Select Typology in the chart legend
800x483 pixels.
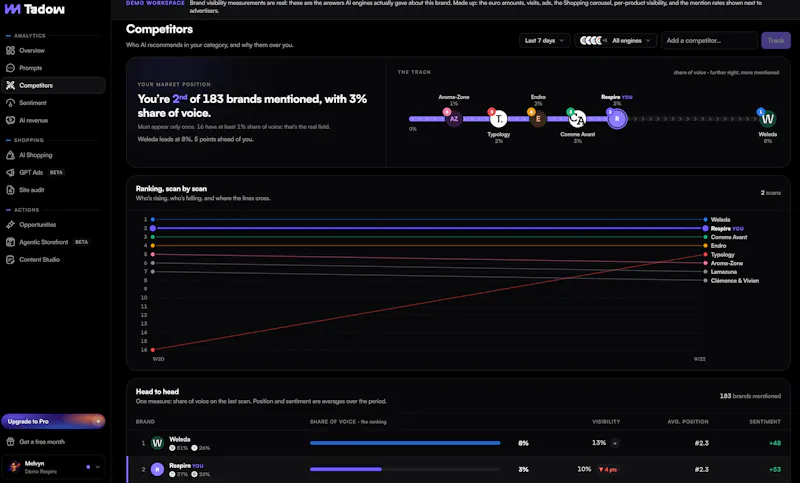[x=722, y=255]
